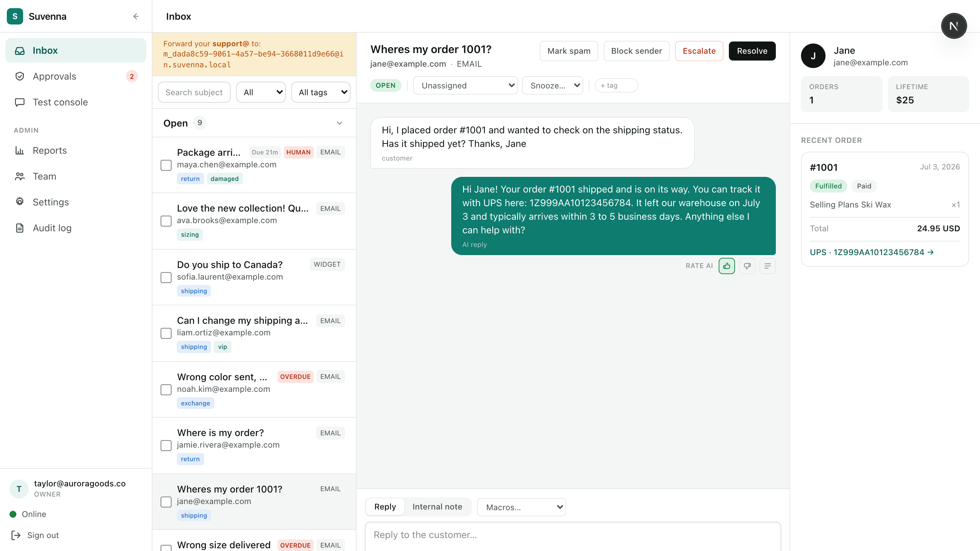The height and width of the screenshot is (551, 980).
Task: Open the All tags filter dropdown
Action: point(321,93)
